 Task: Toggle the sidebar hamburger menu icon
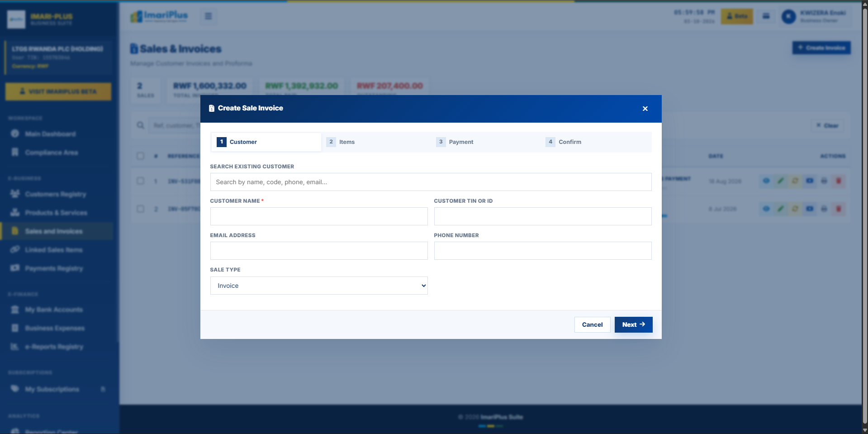pyautogui.click(x=208, y=16)
